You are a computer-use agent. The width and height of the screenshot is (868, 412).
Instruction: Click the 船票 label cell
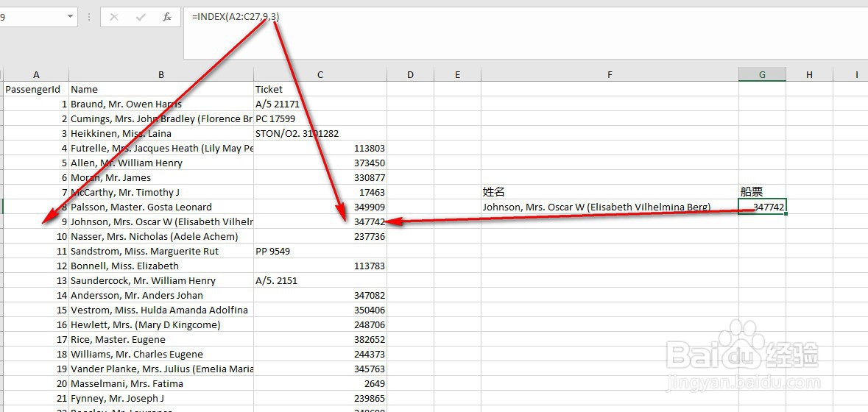coord(762,193)
